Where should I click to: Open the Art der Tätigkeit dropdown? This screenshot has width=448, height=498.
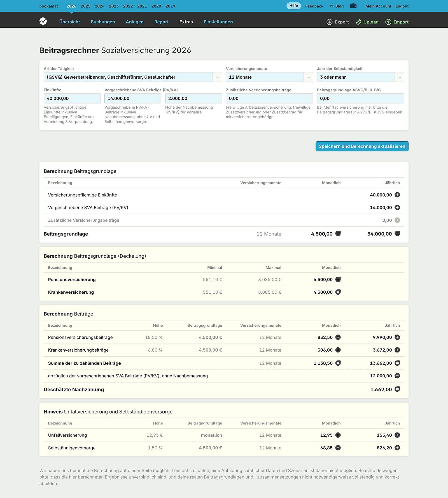pos(133,77)
